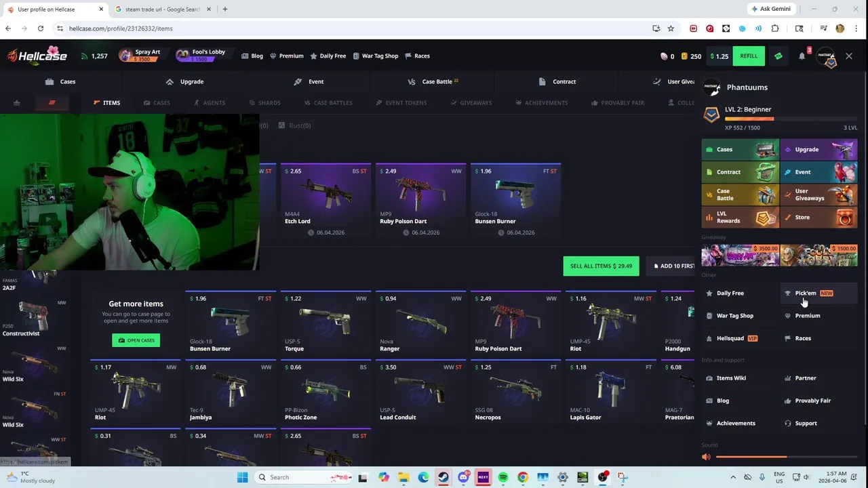868x488 pixels.
Task: Open Spotify from the Windows taskbar
Action: [x=502, y=477]
